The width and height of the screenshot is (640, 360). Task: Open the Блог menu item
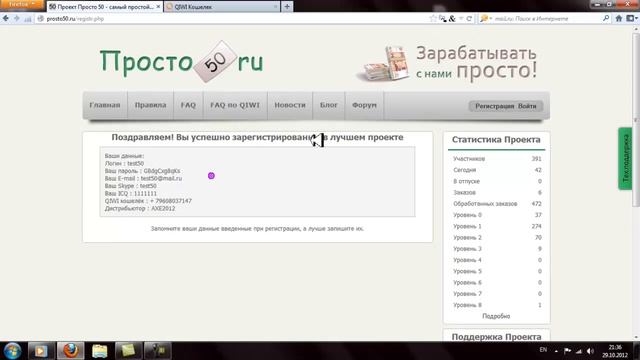pyautogui.click(x=329, y=105)
